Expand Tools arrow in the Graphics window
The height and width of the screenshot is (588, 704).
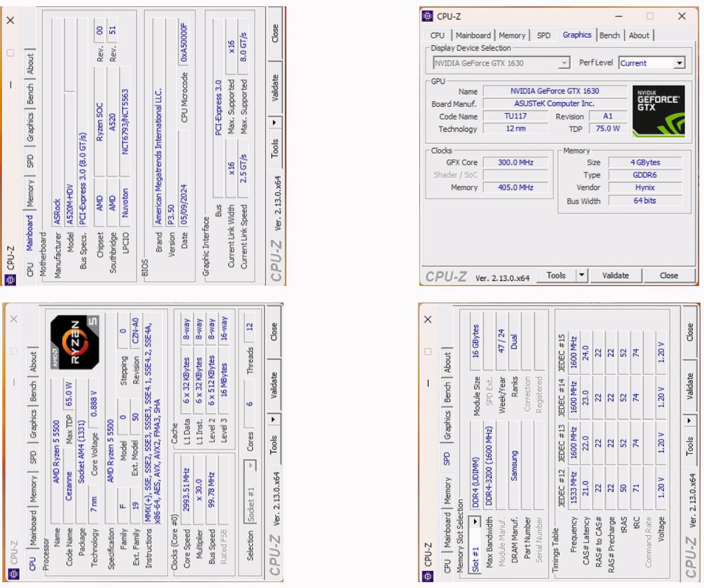[x=581, y=275]
